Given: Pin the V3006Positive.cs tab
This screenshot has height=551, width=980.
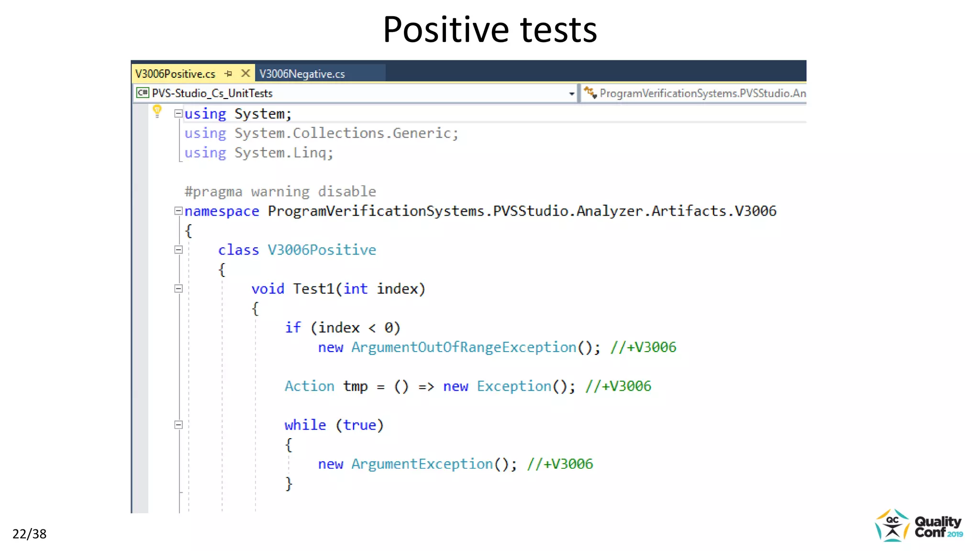Looking at the screenshot, I should coord(228,74).
